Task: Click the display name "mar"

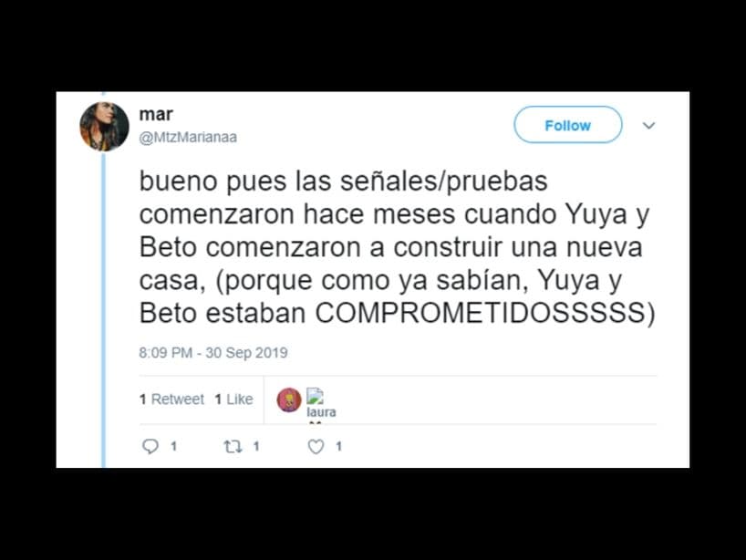Action: [156, 114]
